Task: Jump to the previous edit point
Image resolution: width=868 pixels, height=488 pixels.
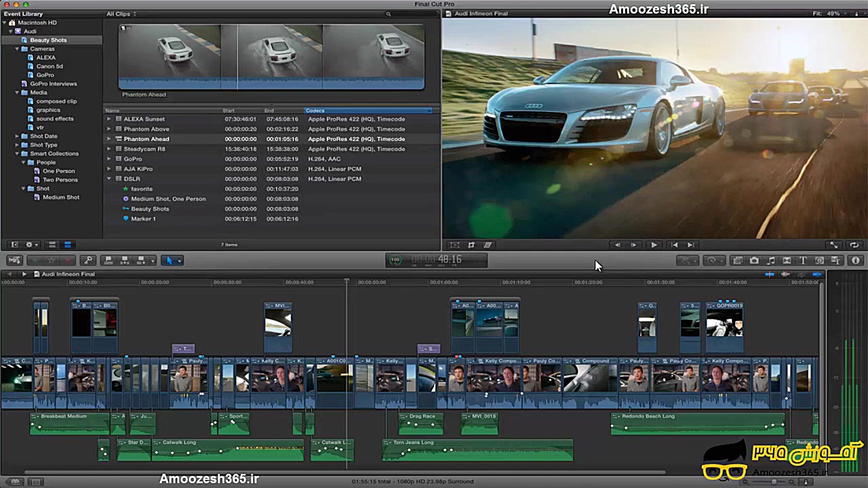Action: pos(674,245)
